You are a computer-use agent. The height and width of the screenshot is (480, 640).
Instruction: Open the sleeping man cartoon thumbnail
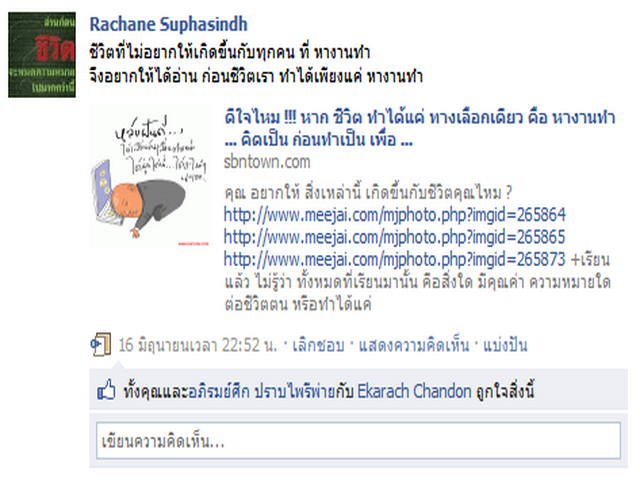point(150,176)
